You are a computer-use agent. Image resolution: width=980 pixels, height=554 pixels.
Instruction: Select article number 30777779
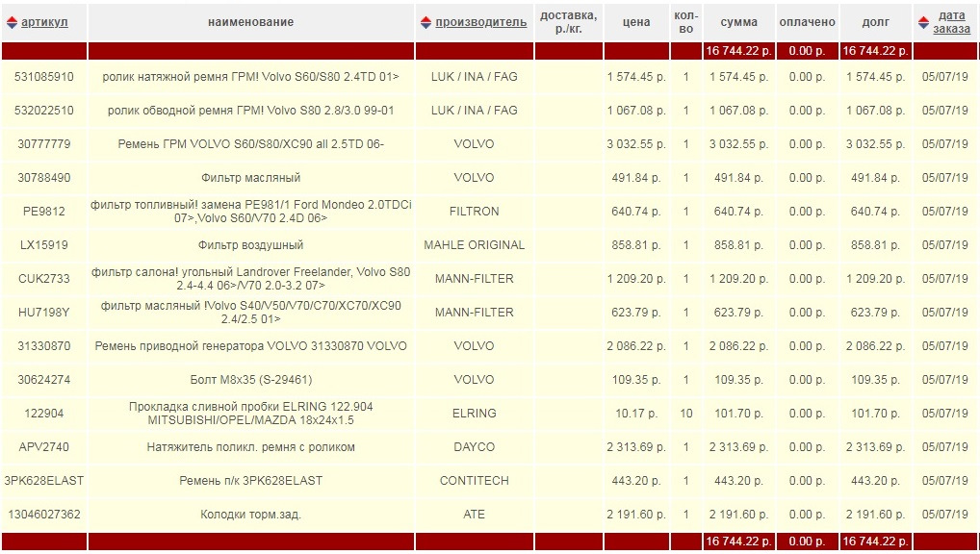coord(44,144)
